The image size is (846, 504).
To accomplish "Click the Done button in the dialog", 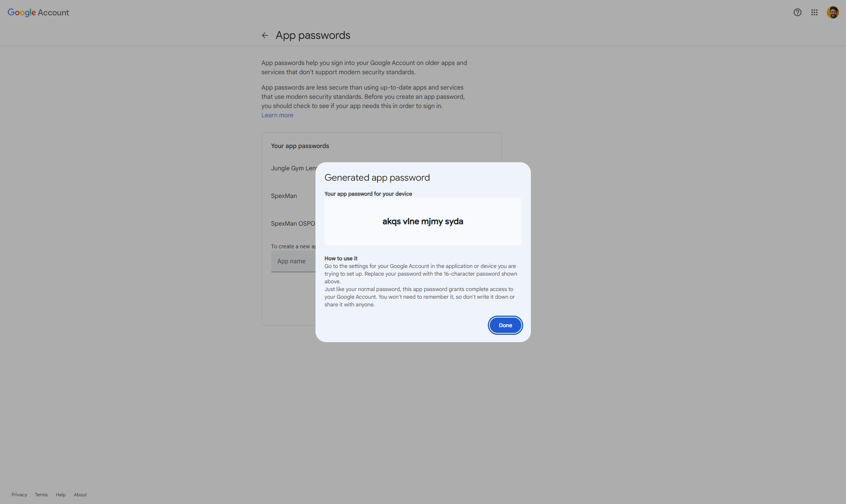I will [x=505, y=325].
